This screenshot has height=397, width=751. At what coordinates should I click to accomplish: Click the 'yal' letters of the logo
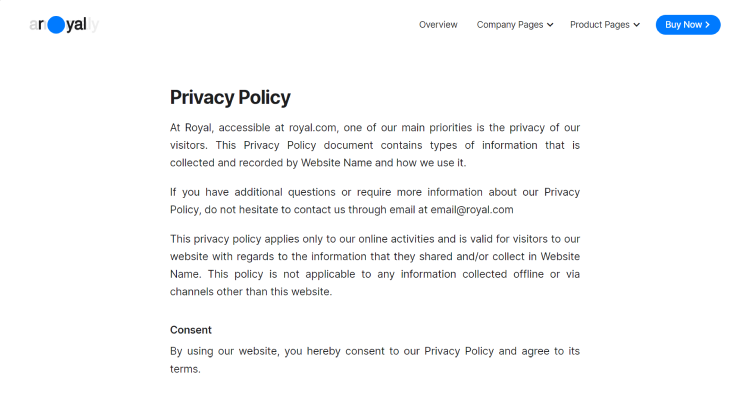tap(76, 24)
